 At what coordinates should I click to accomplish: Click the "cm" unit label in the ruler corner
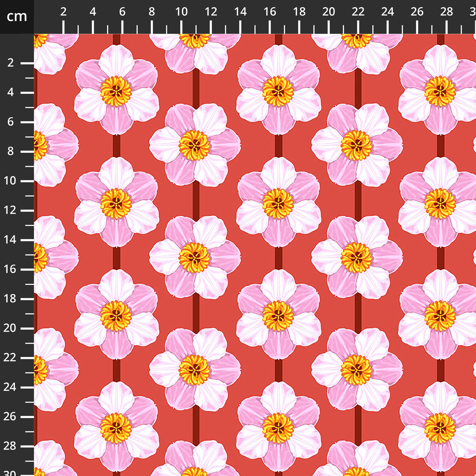(17, 17)
